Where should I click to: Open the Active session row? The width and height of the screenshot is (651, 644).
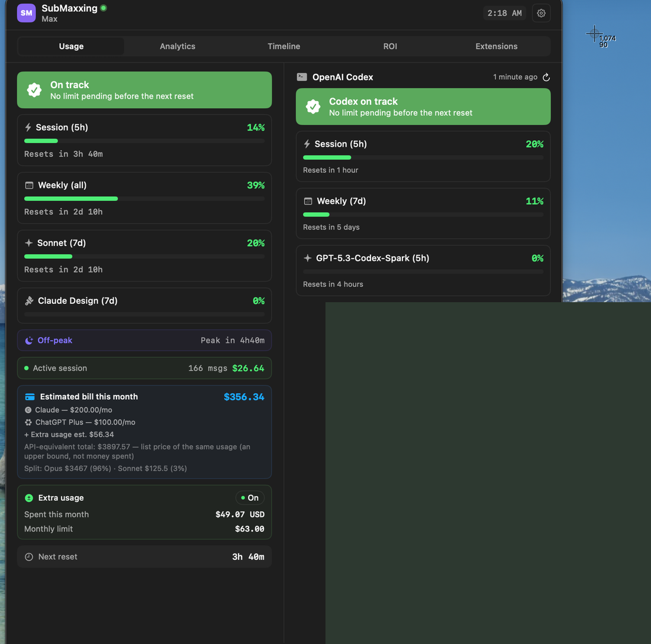(144, 368)
